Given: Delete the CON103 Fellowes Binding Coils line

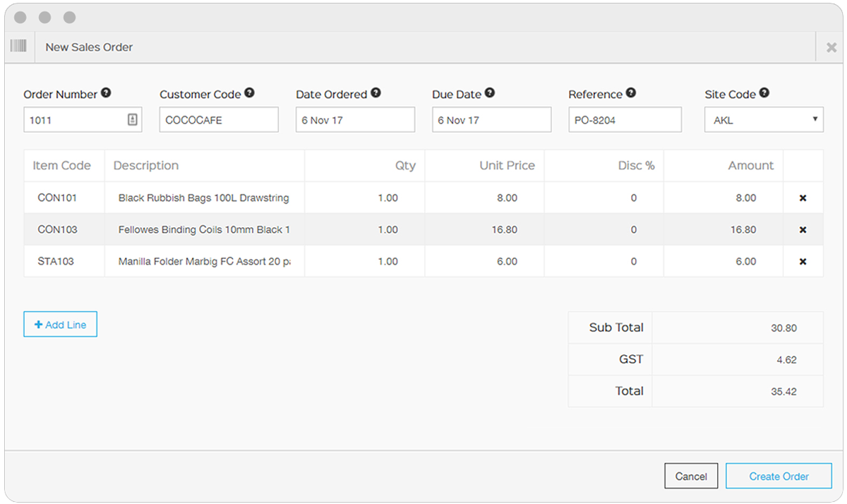Looking at the screenshot, I should coord(803,230).
